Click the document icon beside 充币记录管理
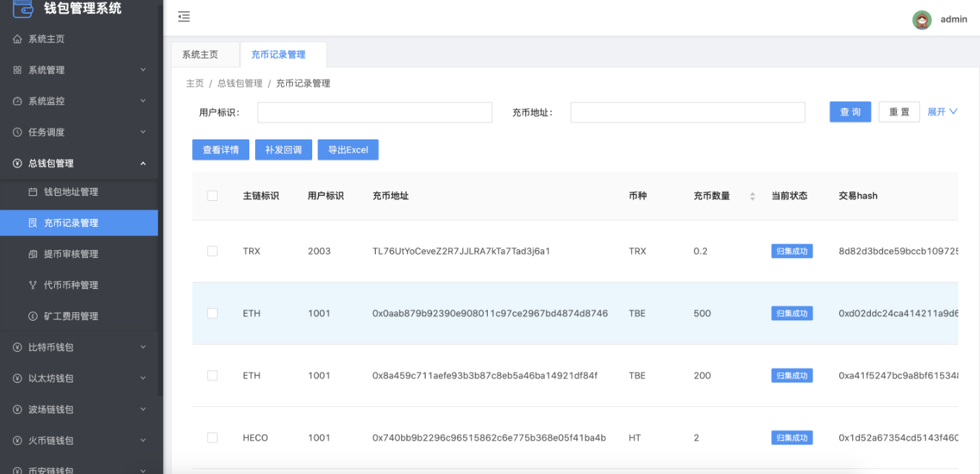980x474 pixels. [33, 223]
